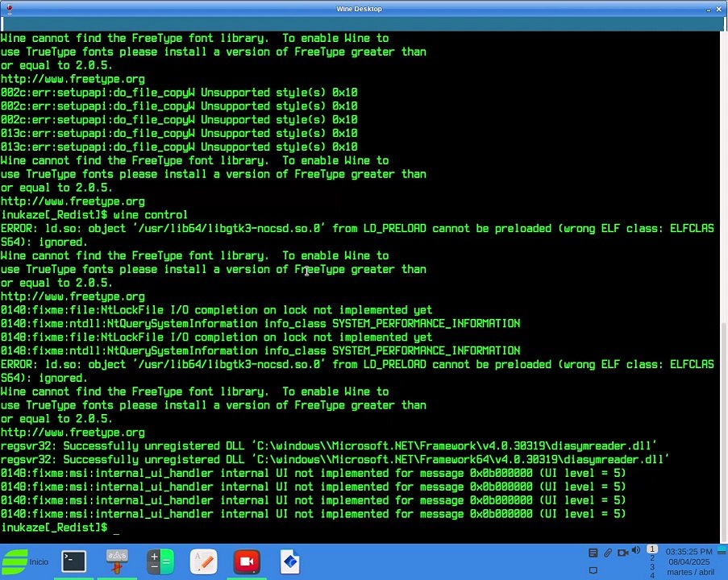
Task: Open the Inicio start menu
Action: 26,562
